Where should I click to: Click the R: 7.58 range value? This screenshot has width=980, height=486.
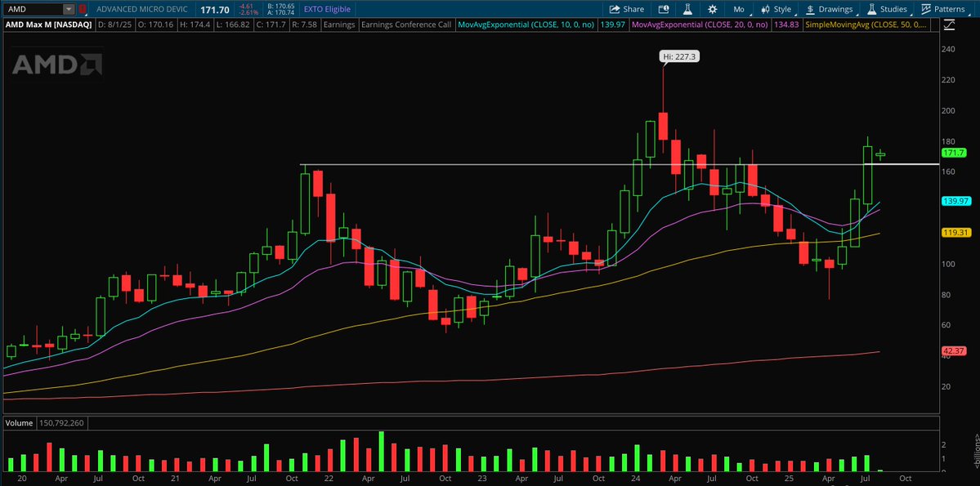pyautogui.click(x=304, y=25)
